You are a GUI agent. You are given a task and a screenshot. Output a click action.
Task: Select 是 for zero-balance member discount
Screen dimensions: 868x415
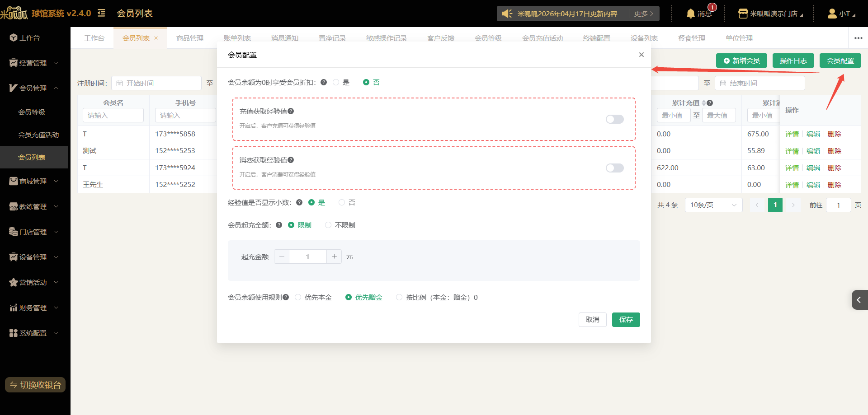341,82
